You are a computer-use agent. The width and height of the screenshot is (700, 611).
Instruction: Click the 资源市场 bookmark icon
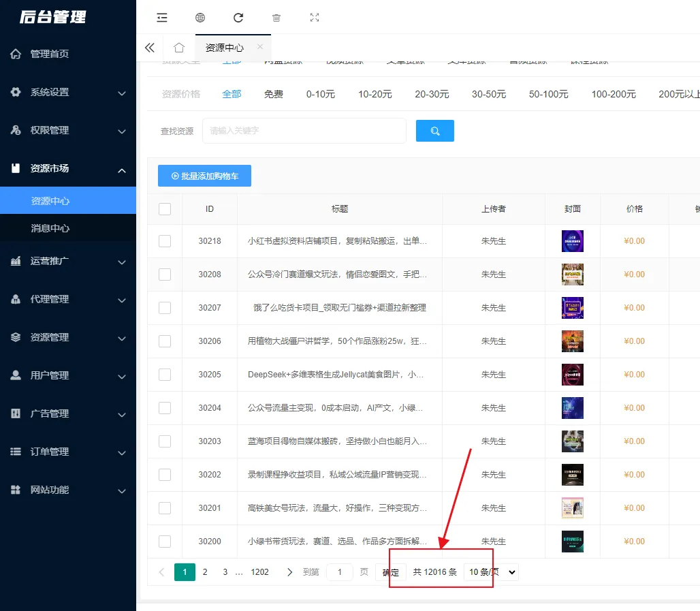tap(16, 168)
